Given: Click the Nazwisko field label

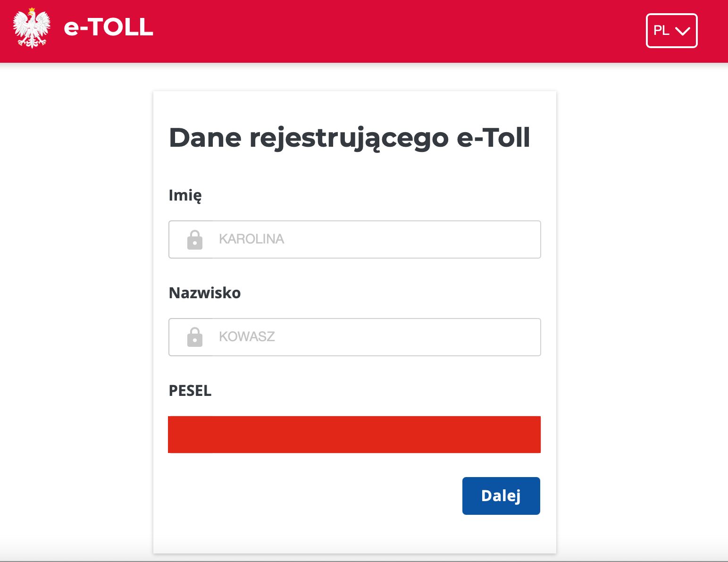Looking at the screenshot, I should click(205, 293).
